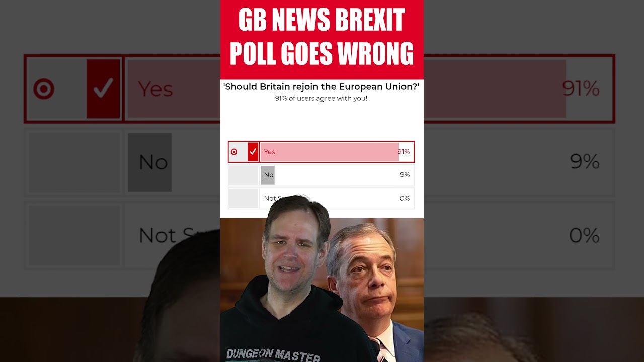
Task: Click the small grey No bar
Action: (x=268, y=175)
